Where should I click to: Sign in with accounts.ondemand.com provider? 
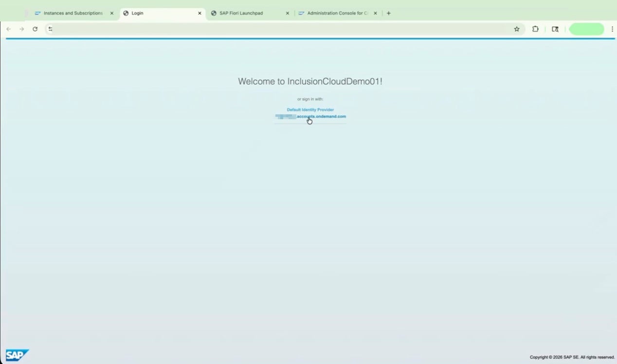click(310, 117)
